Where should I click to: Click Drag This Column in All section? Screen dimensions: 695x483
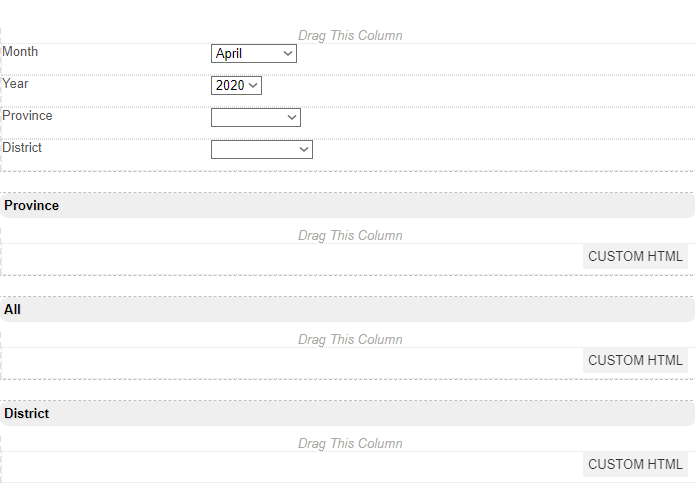[x=350, y=340]
